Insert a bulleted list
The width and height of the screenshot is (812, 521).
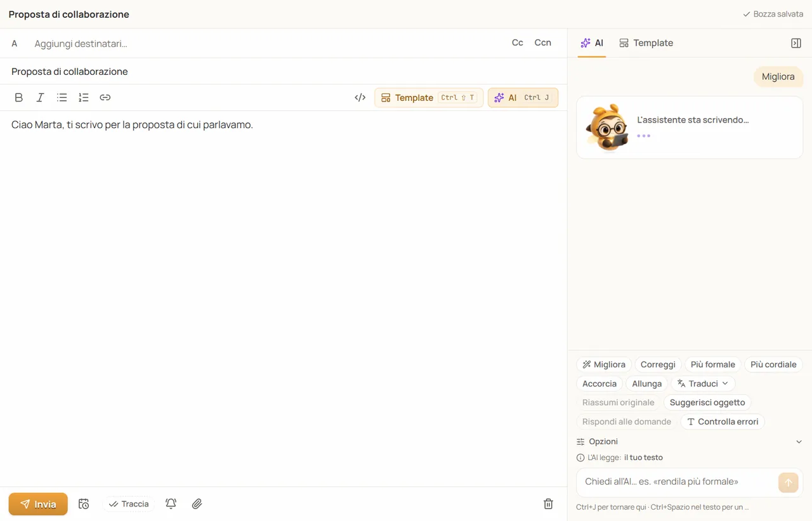point(62,98)
